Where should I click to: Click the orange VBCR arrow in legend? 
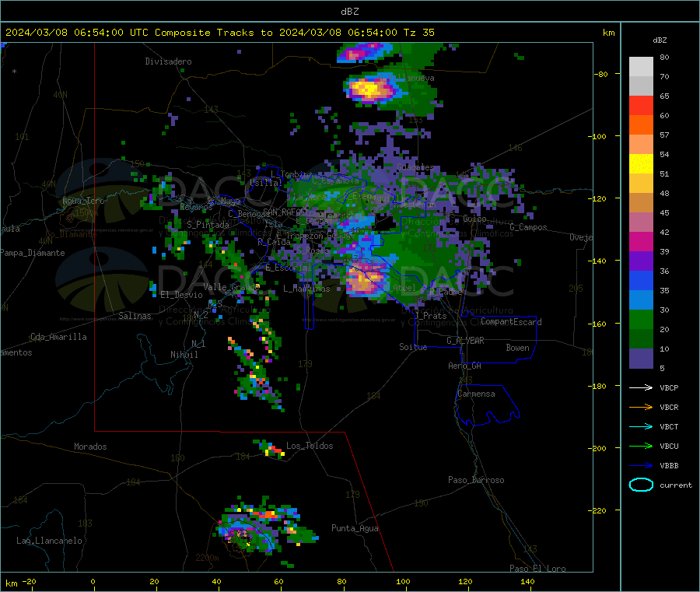(x=641, y=407)
